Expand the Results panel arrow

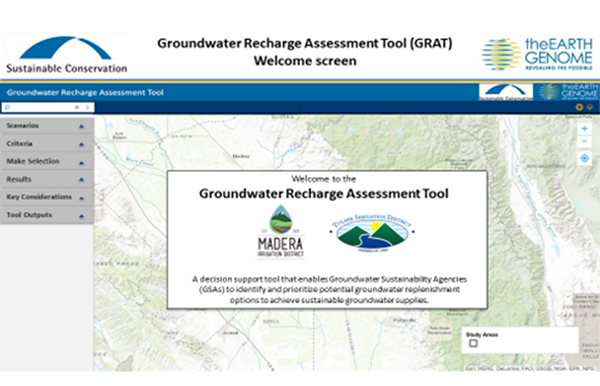(x=82, y=179)
